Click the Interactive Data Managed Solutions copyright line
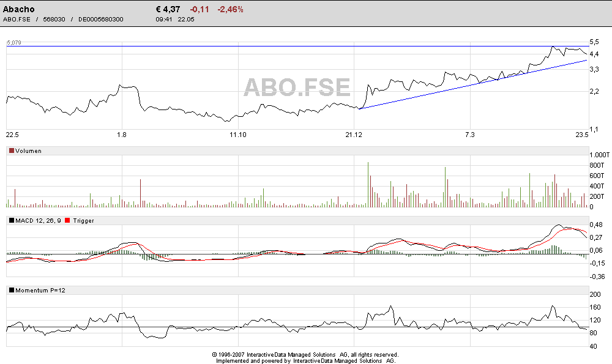Viewport: 612px width, 364px height. coord(305,354)
